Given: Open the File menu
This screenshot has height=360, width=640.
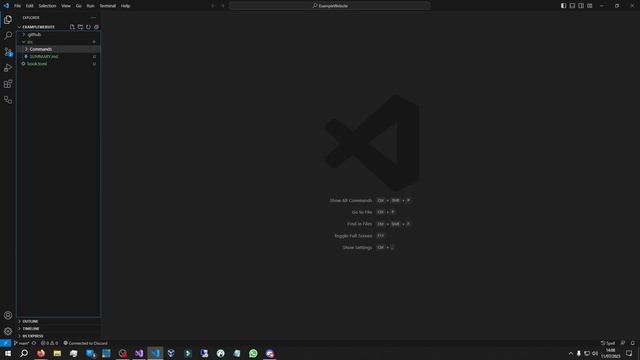Looking at the screenshot, I should point(18,6).
